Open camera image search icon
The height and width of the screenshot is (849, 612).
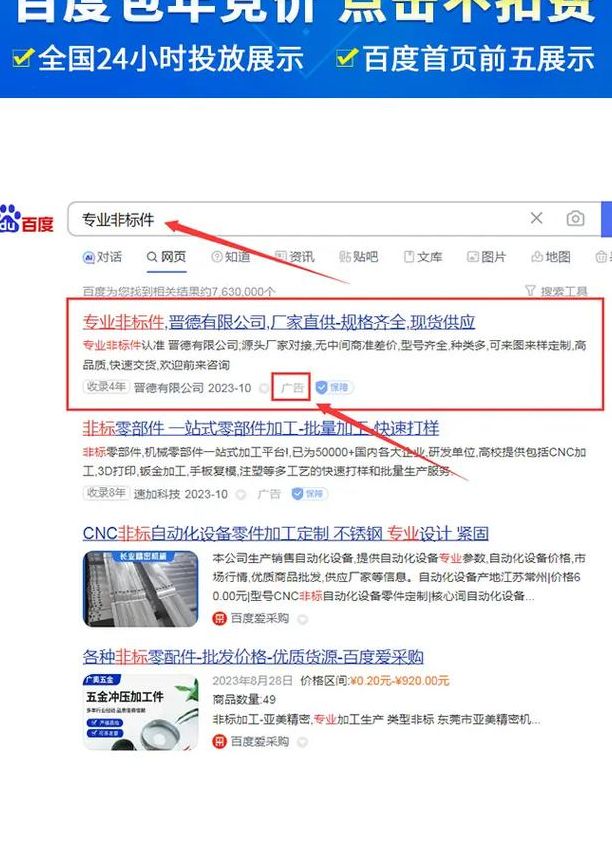(x=575, y=218)
